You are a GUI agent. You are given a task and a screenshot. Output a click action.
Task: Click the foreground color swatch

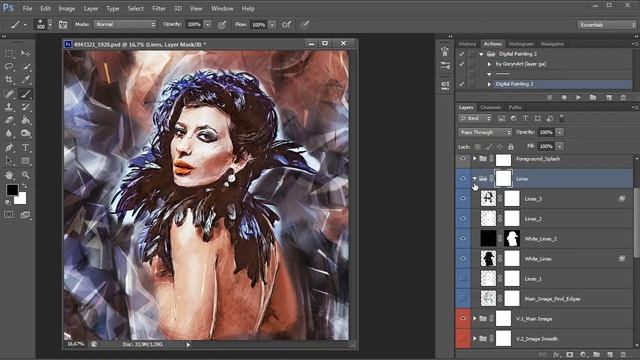click(x=12, y=190)
